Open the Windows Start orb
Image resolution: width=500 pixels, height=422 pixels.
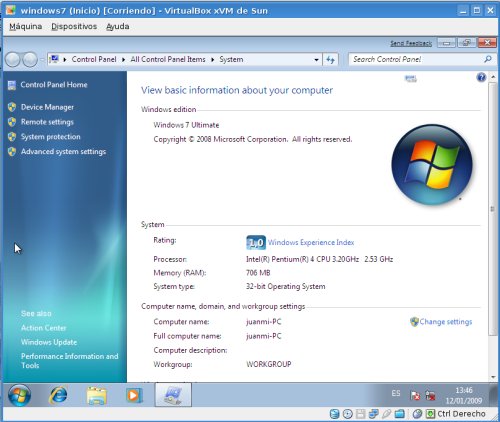click(19, 395)
